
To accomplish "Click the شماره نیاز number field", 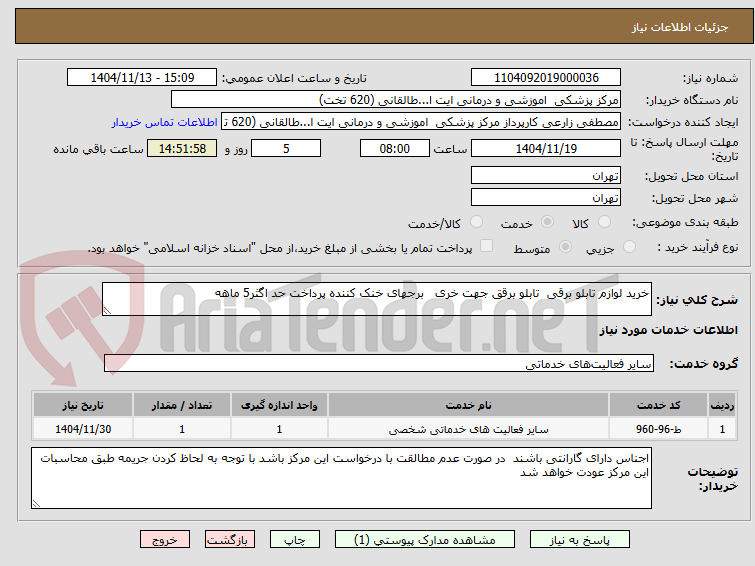I will (x=546, y=78).
